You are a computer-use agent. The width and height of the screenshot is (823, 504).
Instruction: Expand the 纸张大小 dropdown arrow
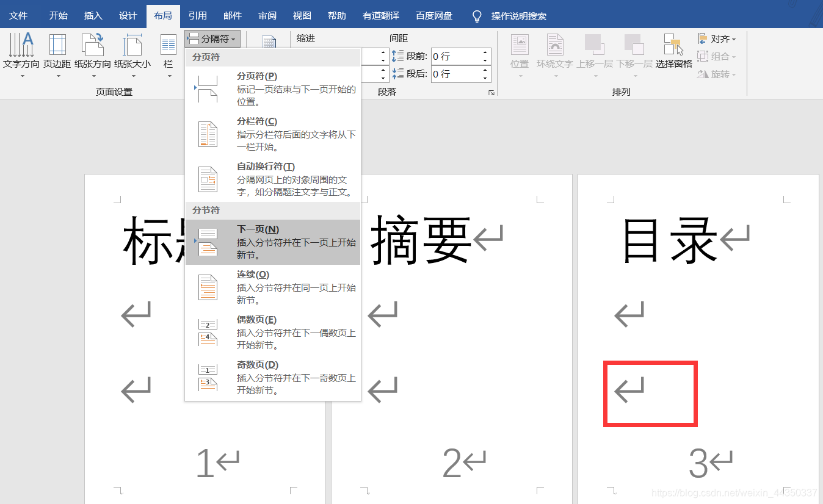point(132,76)
